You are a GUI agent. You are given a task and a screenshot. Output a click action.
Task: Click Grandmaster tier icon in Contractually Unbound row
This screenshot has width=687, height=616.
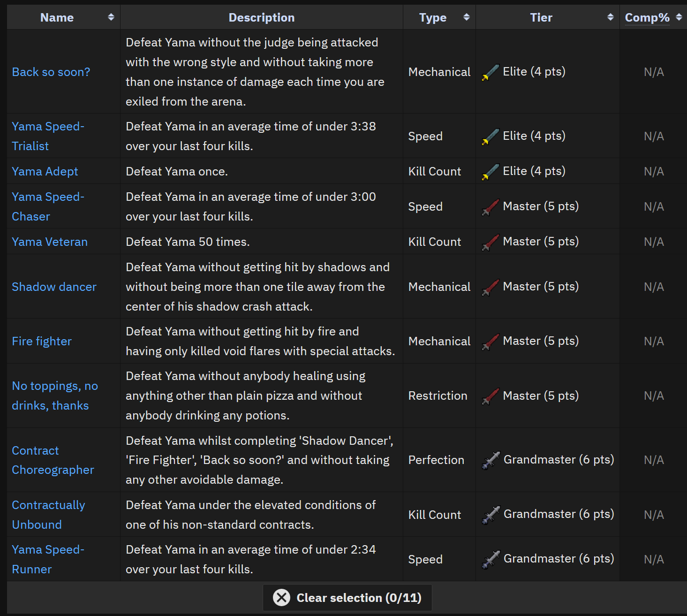pos(491,515)
